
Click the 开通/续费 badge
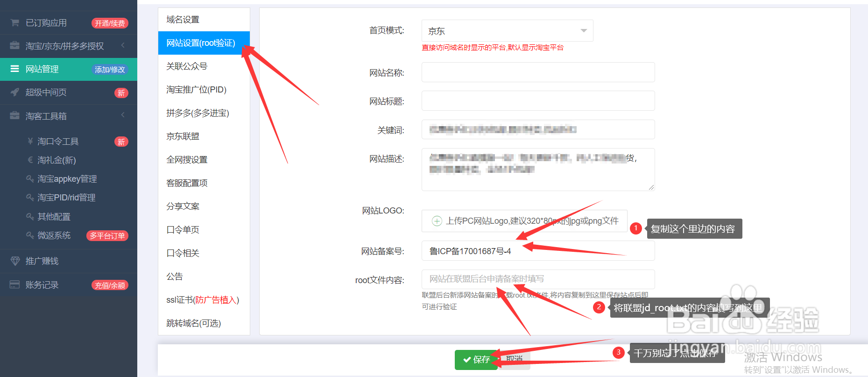[x=110, y=23]
